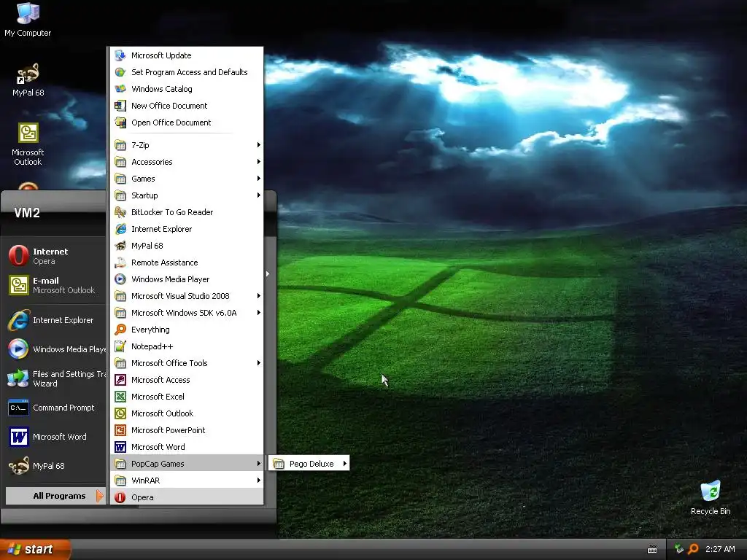
Task: Open the PopCap Games menu entry
Action: click(x=187, y=463)
